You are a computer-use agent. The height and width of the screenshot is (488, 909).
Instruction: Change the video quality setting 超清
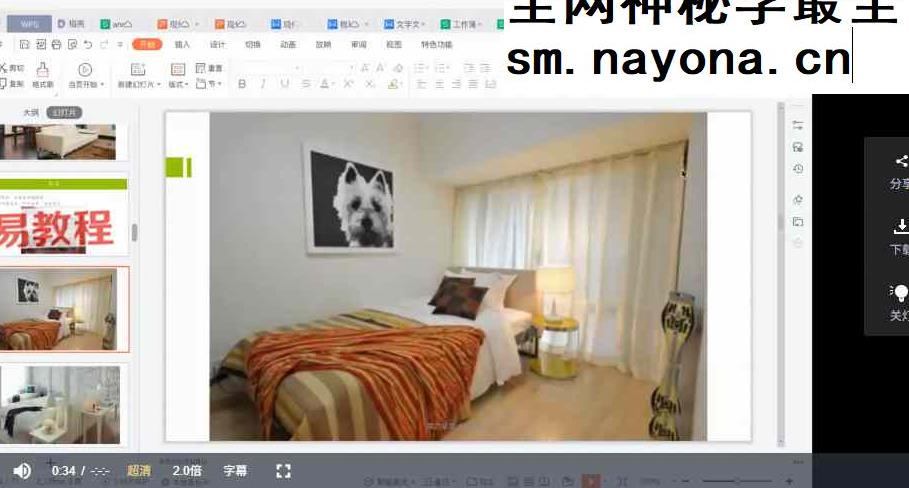click(x=139, y=471)
